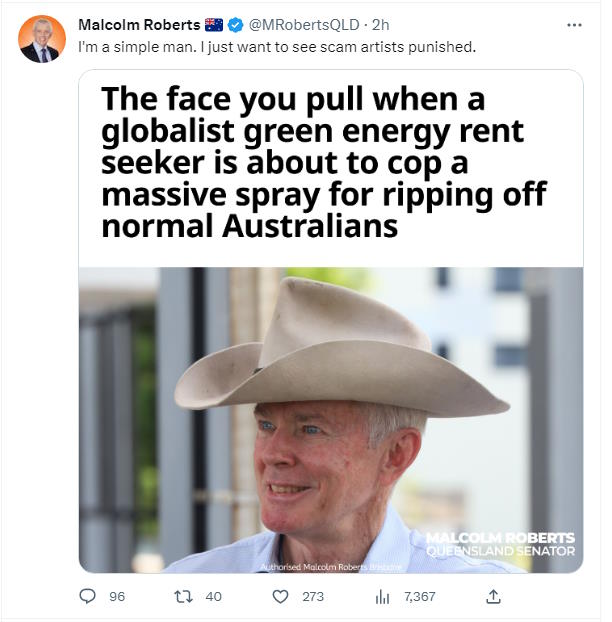Click the 273 likes count
Image resolution: width=612 pixels, height=622 pixels.
313,597
